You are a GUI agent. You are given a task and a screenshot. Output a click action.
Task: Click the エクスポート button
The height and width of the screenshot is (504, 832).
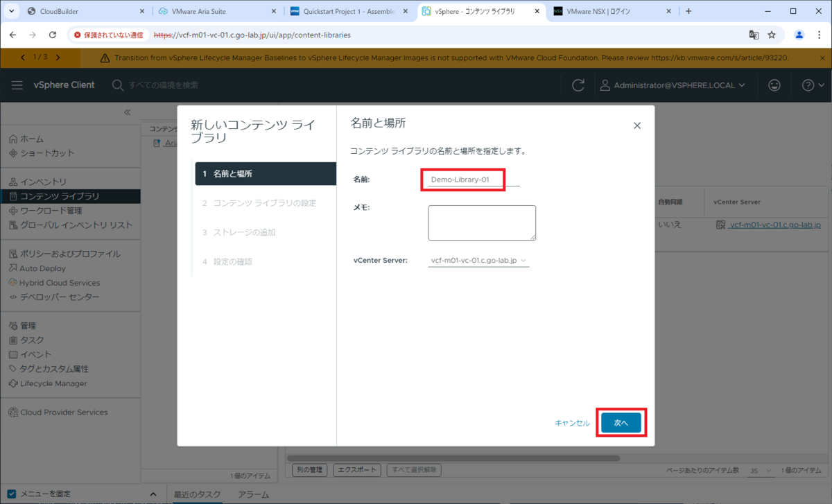point(357,470)
